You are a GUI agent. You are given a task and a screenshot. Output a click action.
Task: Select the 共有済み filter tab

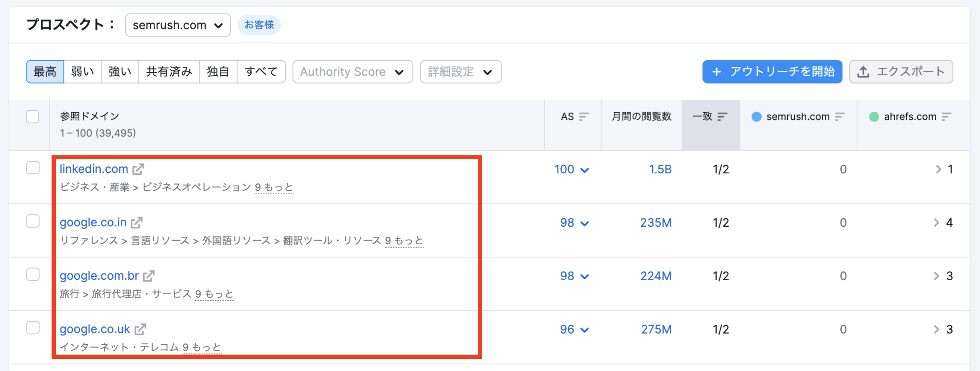[x=169, y=72]
